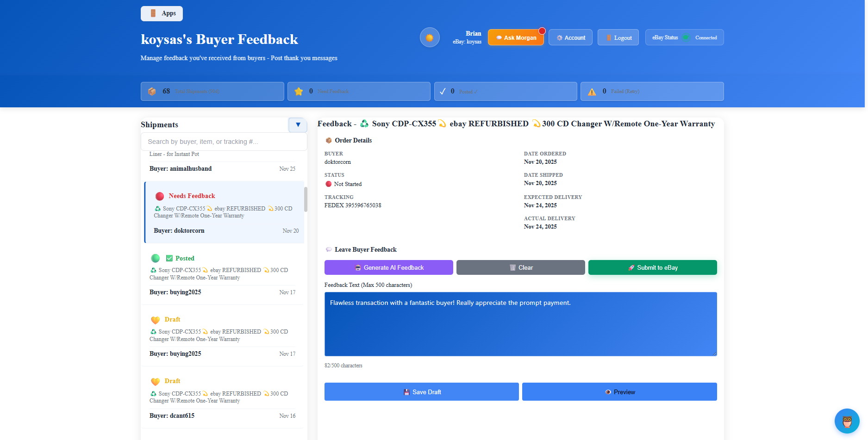Image resolution: width=868 pixels, height=440 pixels.
Task: Open the owl assistant bubble
Action: point(847,421)
